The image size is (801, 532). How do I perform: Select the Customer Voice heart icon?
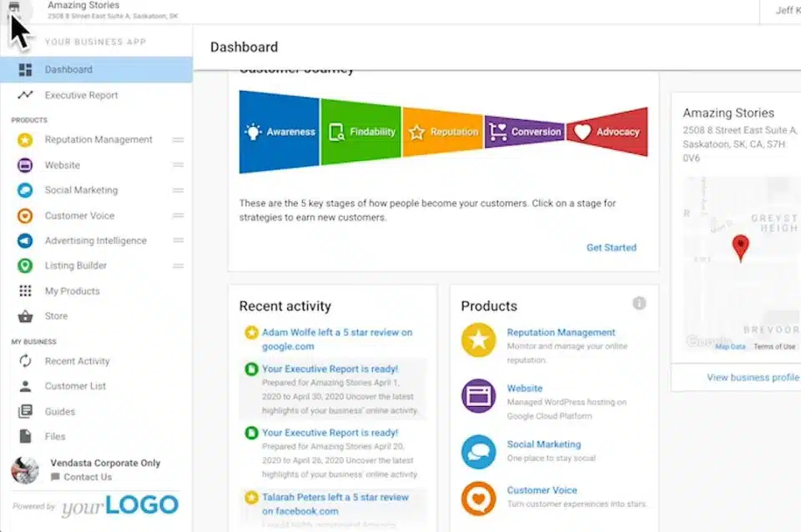click(23, 215)
